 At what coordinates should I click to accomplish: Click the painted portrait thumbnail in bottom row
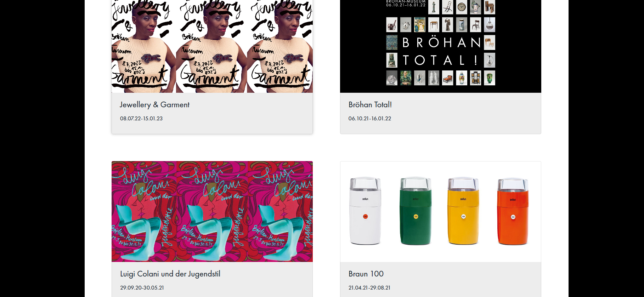click(406, 78)
